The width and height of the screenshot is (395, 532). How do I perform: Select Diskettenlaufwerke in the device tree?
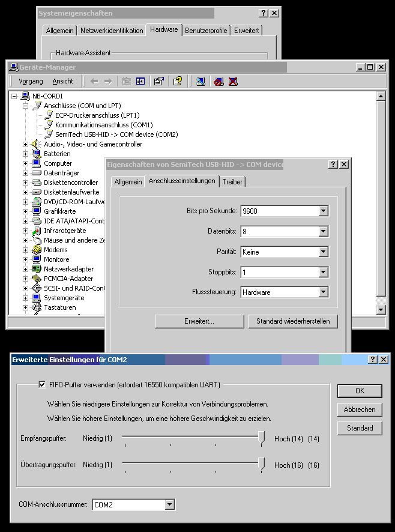click(71, 192)
